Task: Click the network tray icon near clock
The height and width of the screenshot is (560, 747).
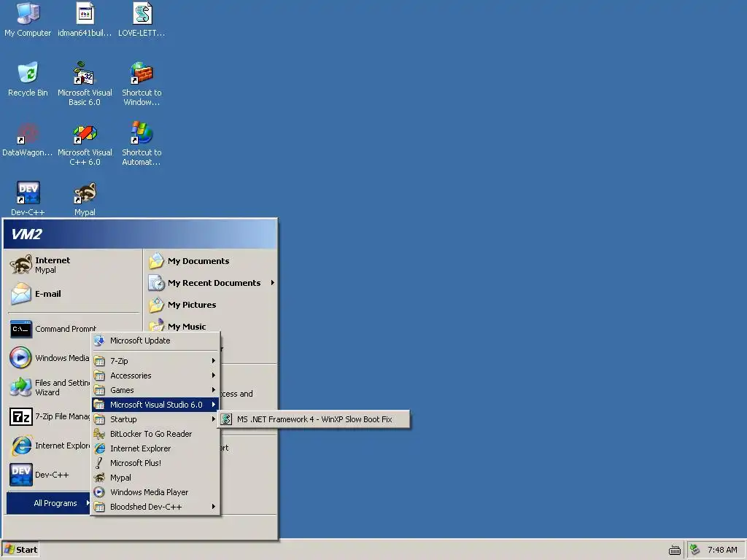Action: pos(694,550)
